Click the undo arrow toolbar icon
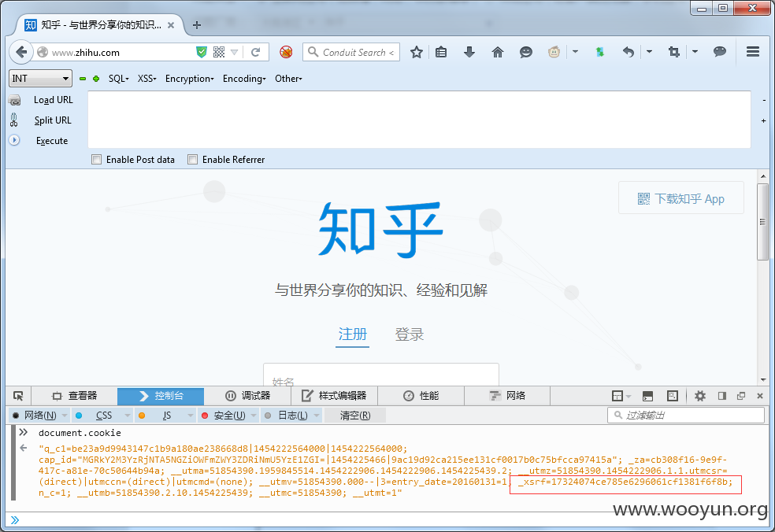 629,52
